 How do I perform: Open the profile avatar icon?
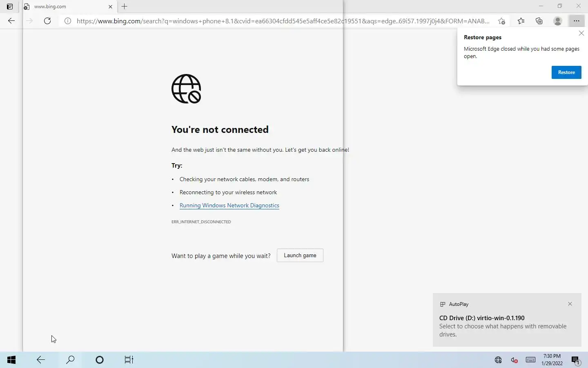[x=557, y=21]
